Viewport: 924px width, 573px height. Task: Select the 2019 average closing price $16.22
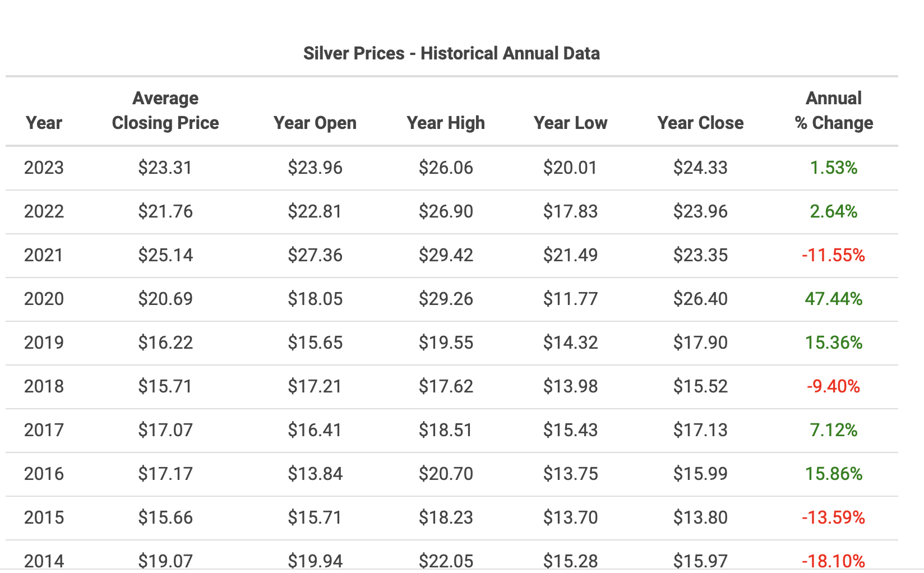[165, 343]
